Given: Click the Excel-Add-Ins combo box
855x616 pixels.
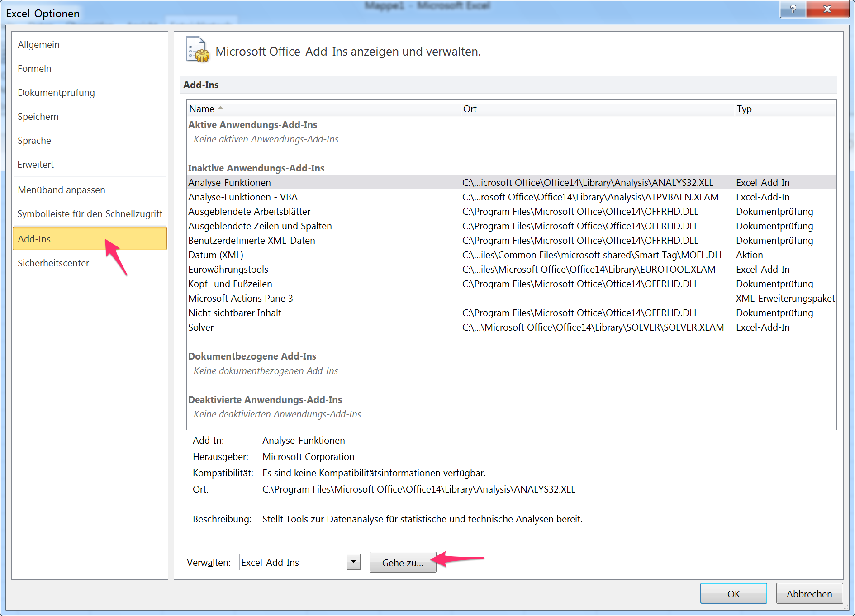Looking at the screenshot, I should [293, 562].
